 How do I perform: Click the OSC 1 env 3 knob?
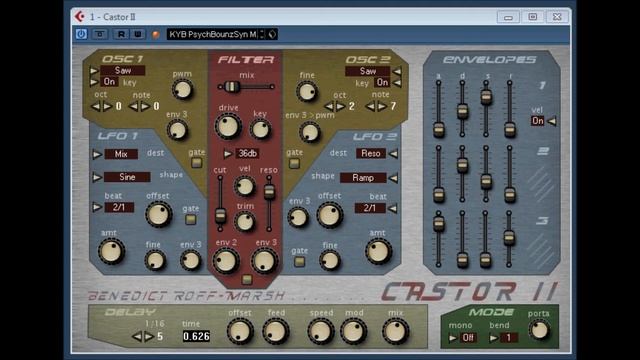(x=177, y=131)
